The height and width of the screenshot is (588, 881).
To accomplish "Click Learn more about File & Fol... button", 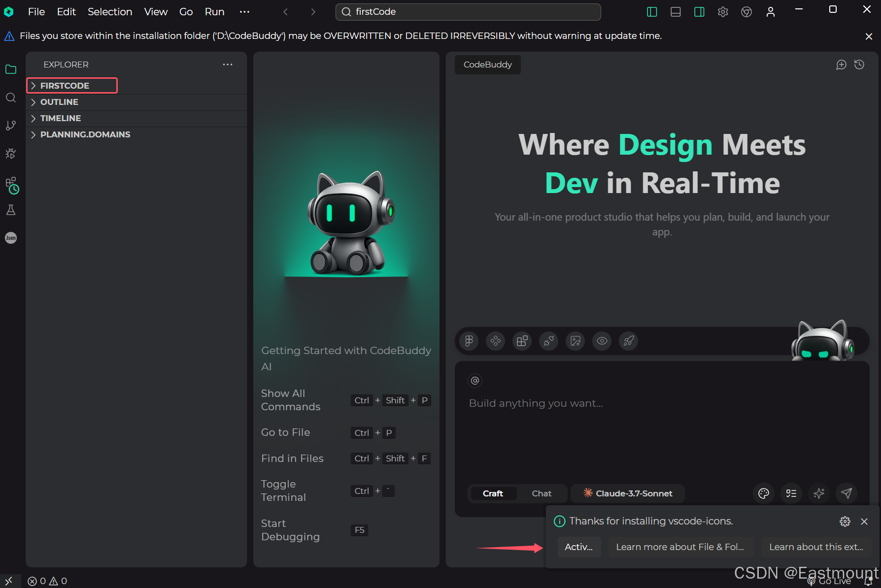I will [x=680, y=547].
